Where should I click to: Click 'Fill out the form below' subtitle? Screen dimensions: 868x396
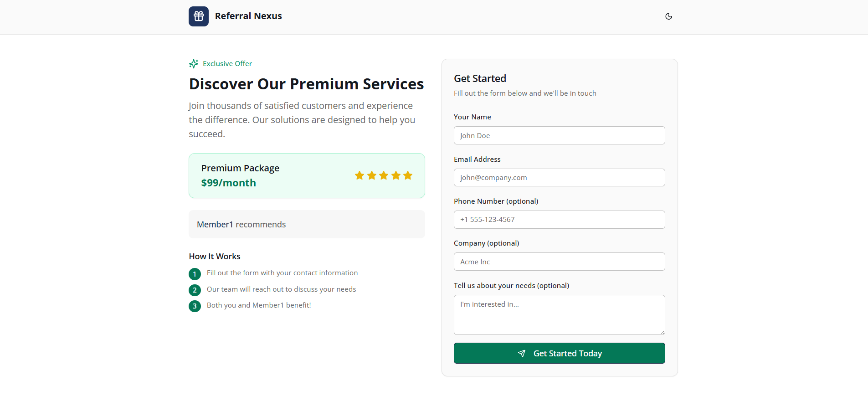pyautogui.click(x=525, y=93)
